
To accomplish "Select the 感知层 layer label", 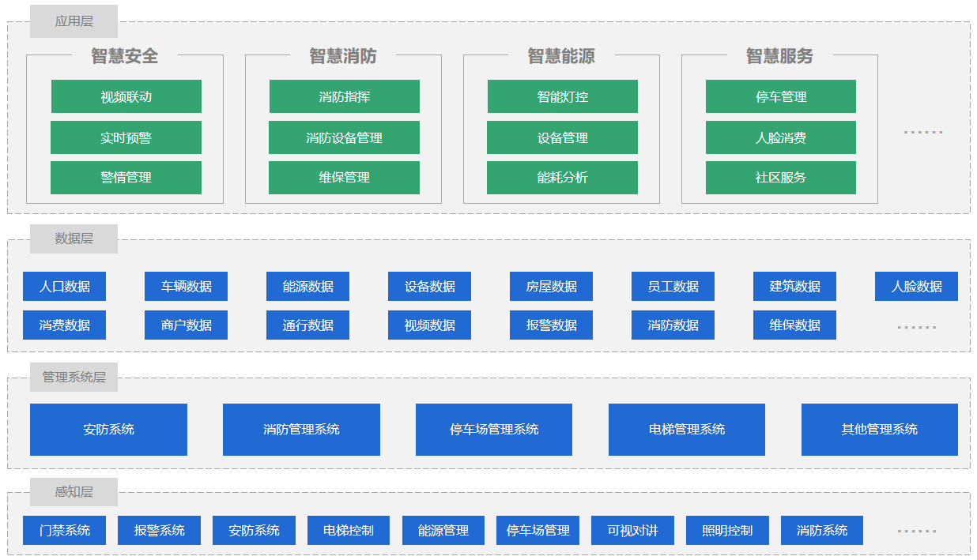I will [x=74, y=492].
